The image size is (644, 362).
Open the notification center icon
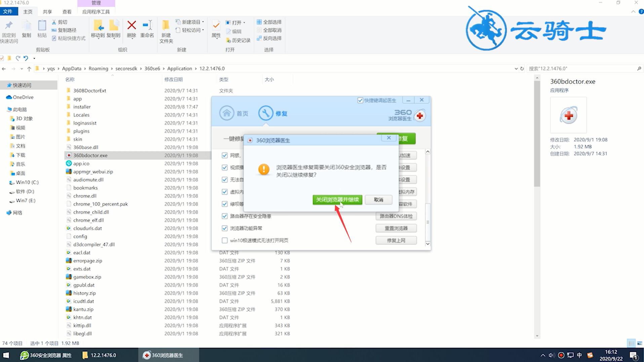[634, 355]
